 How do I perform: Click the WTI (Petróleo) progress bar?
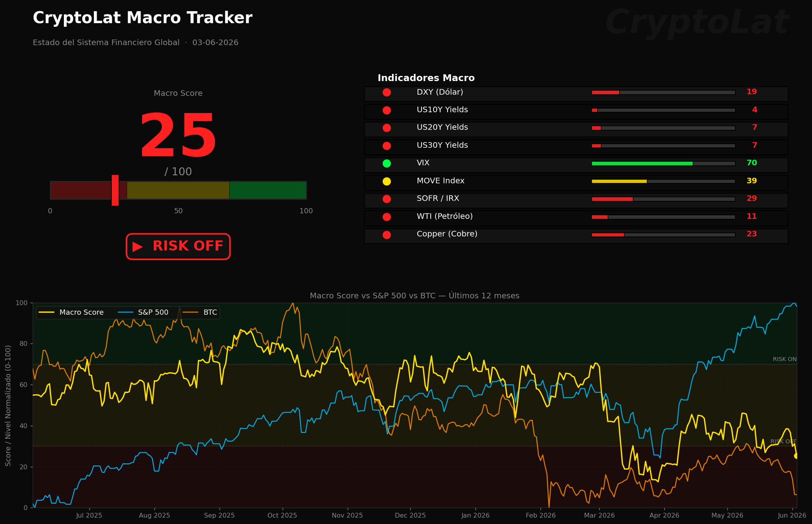[x=663, y=217]
